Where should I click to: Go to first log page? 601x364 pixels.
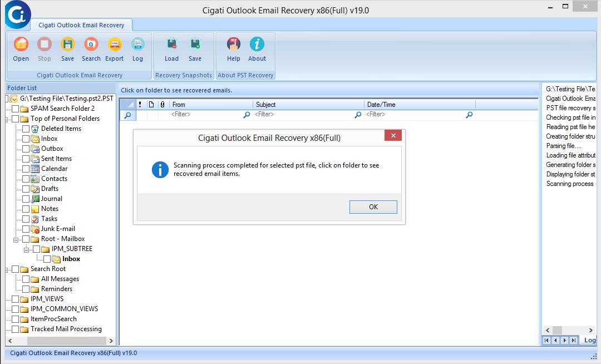click(547, 340)
